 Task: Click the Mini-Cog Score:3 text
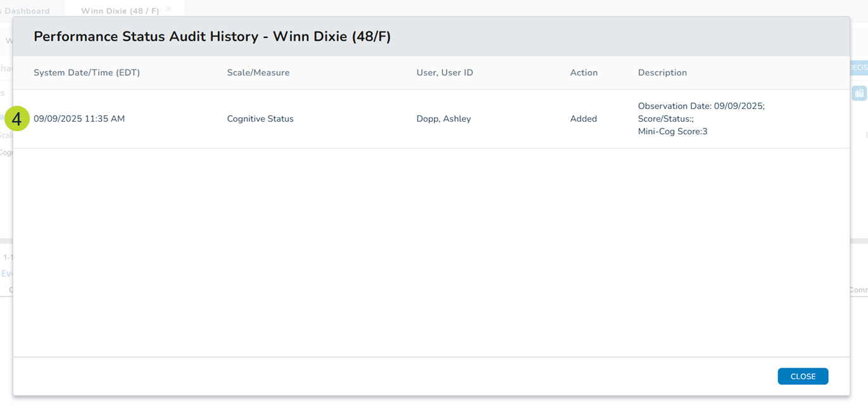[672, 132]
